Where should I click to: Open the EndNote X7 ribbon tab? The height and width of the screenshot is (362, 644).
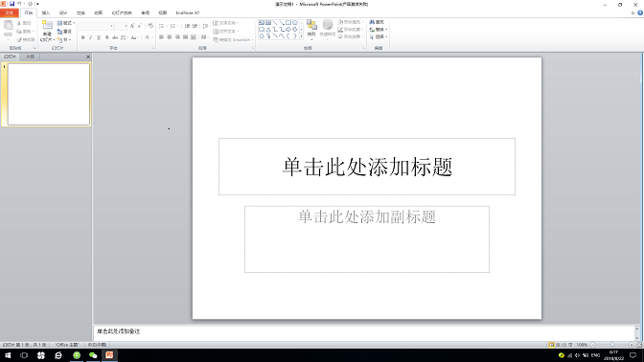(188, 13)
